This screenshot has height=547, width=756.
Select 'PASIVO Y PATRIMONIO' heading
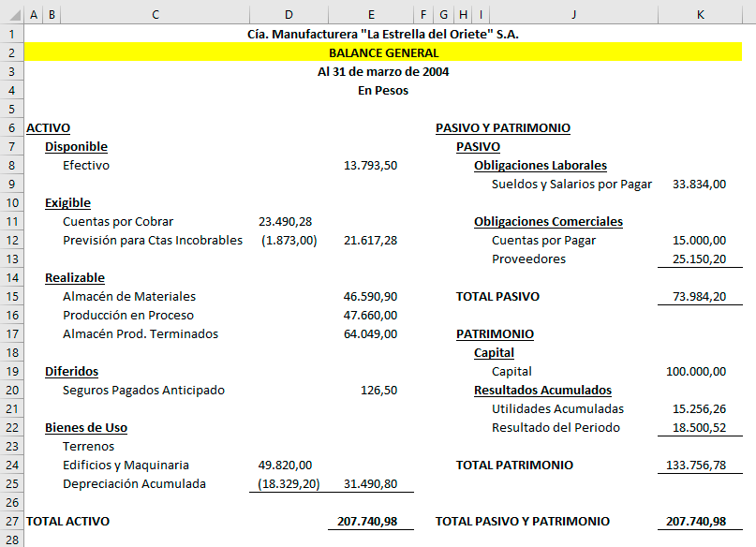[503, 128]
